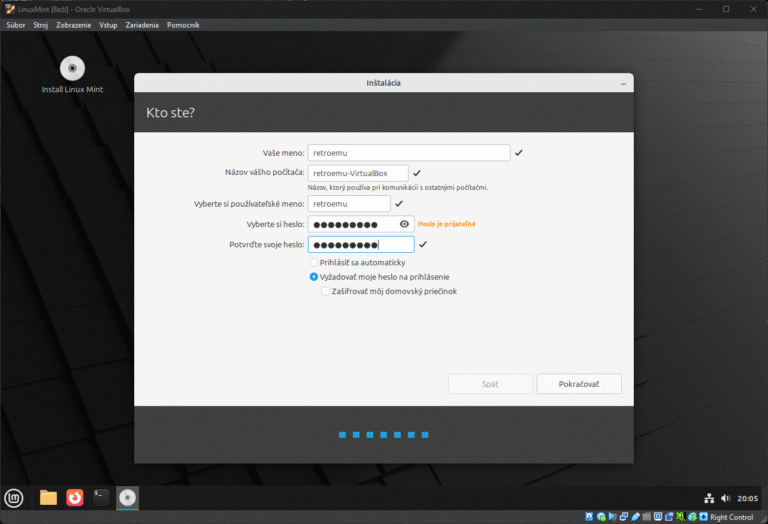
Task: Click VirtualBox audio status icon
Action: 612,517
